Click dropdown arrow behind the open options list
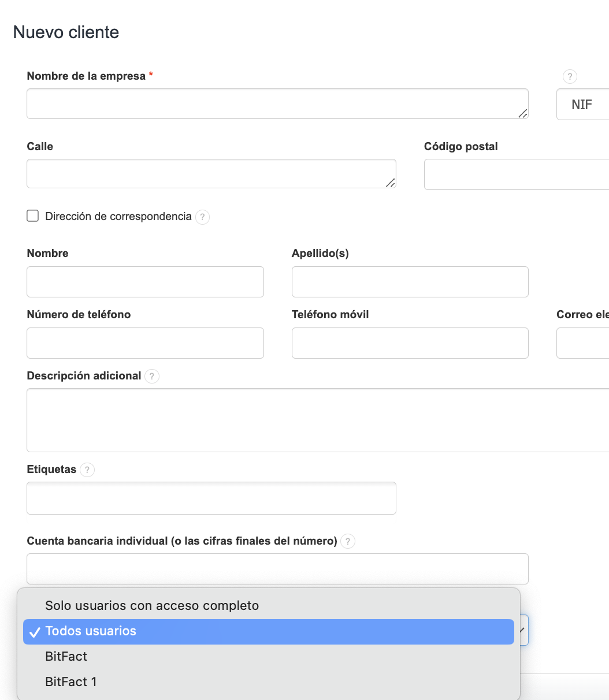This screenshot has width=609, height=700. click(523, 630)
